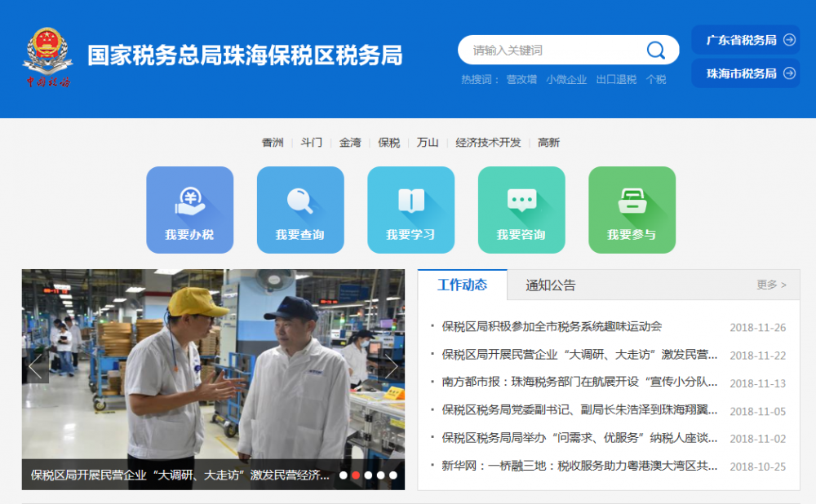The height and width of the screenshot is (504, 816).
Task: Click the carousel right arrow
Action: 392,367
